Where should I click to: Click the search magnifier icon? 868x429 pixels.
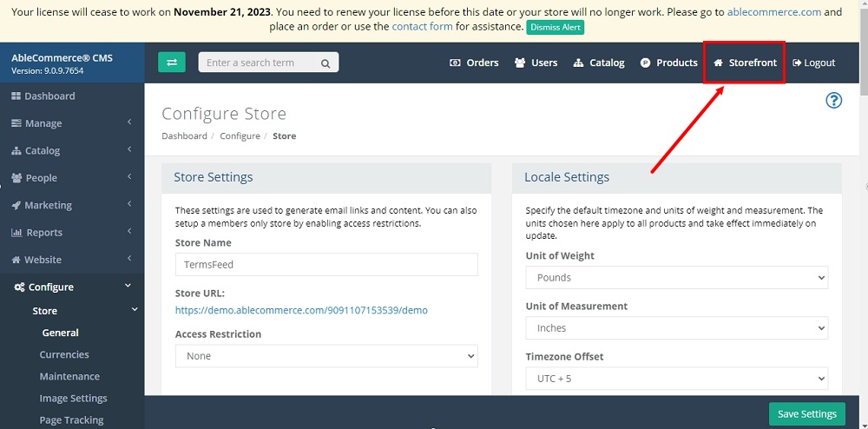[325, 63]
